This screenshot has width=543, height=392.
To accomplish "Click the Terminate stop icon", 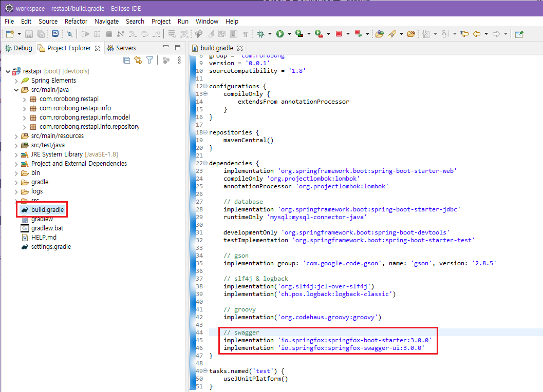I will point(109,34).
